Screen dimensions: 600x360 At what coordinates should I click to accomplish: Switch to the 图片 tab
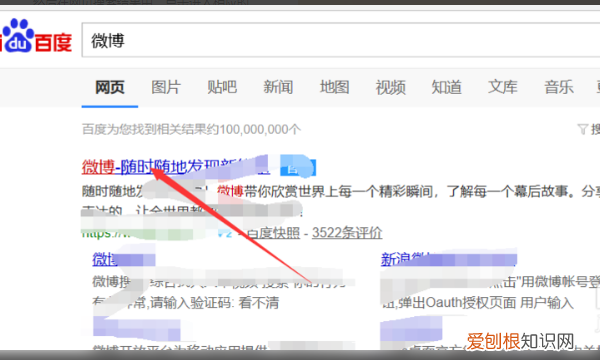(x=166, y=87)
